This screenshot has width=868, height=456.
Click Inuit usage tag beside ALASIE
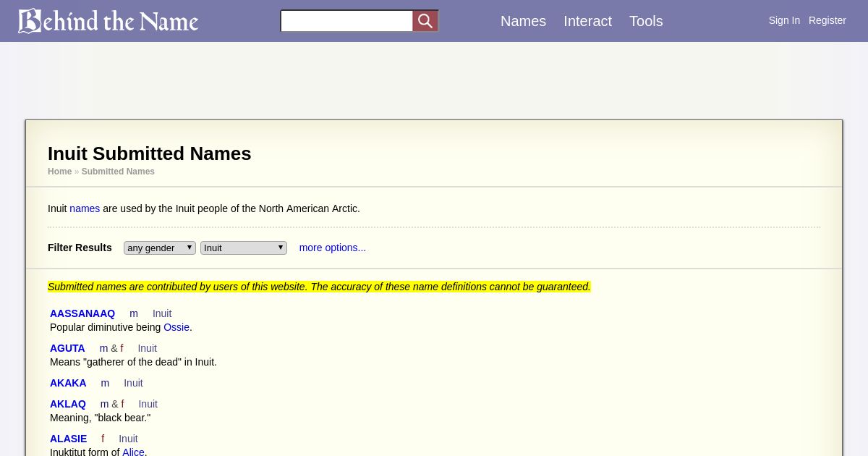point(128,439)
